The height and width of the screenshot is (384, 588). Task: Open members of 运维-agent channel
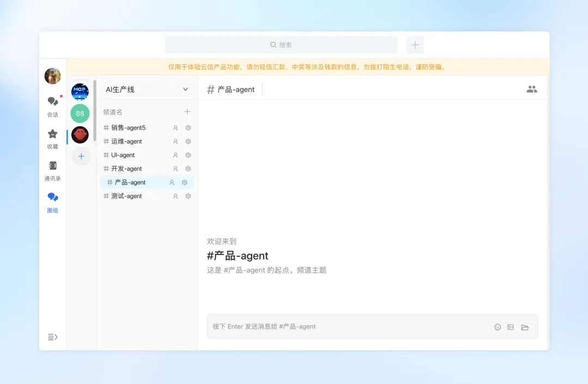point(175,141)
